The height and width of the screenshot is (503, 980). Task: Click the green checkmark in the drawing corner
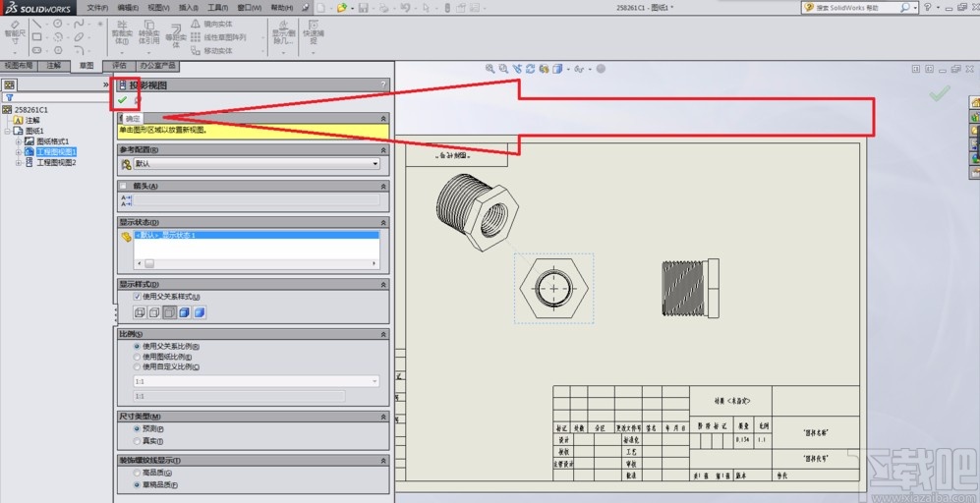[939, 93]
